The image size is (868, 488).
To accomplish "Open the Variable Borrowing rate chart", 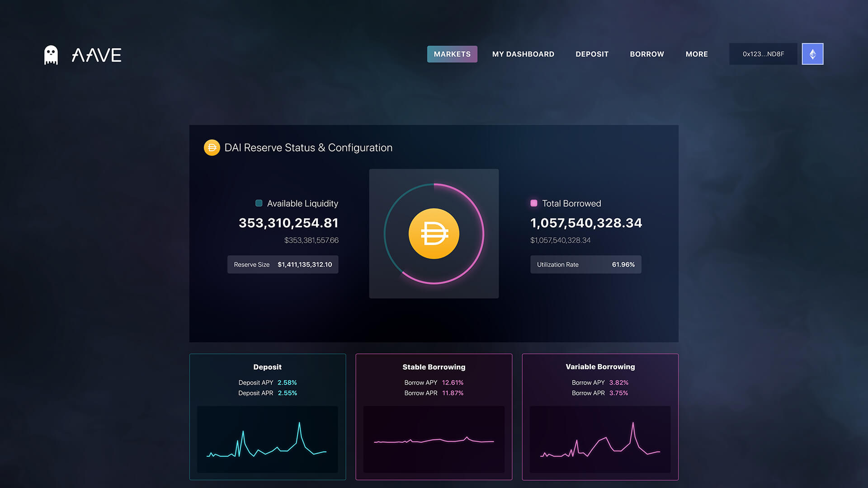I will 600,439.
